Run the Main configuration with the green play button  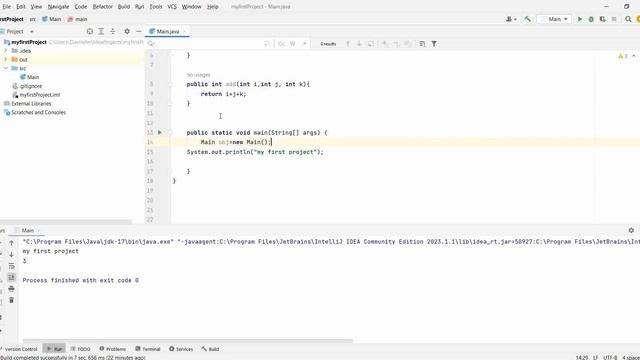pos(580,19)
